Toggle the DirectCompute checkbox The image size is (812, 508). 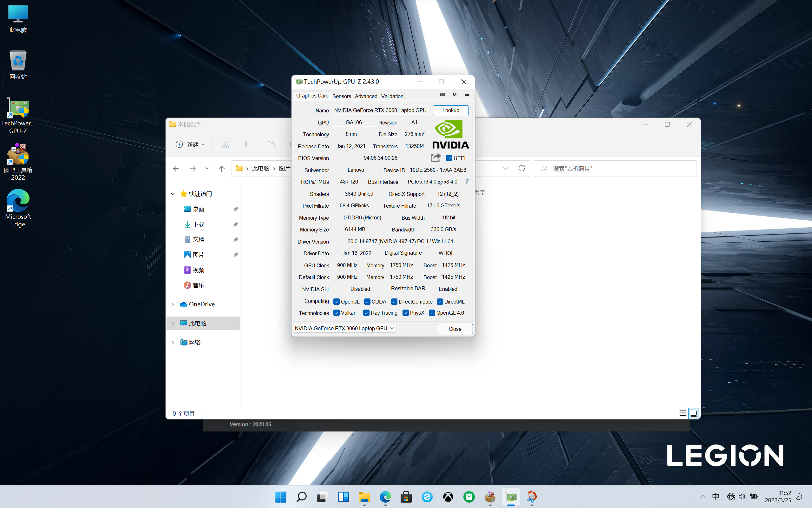click(394, 302)
